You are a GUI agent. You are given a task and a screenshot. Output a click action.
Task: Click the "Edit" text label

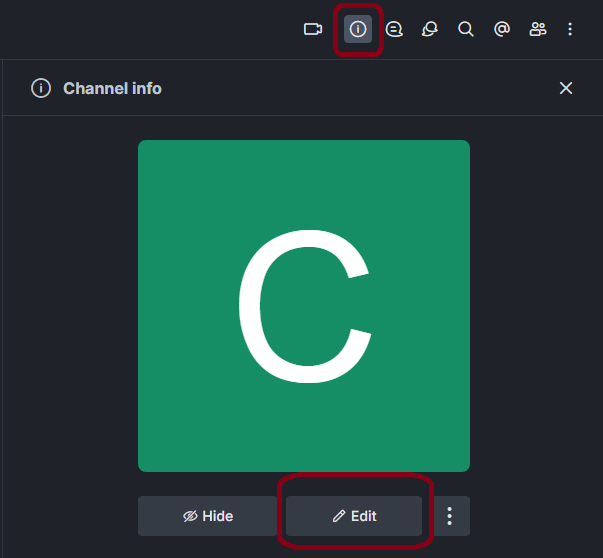tap(364, 516)
